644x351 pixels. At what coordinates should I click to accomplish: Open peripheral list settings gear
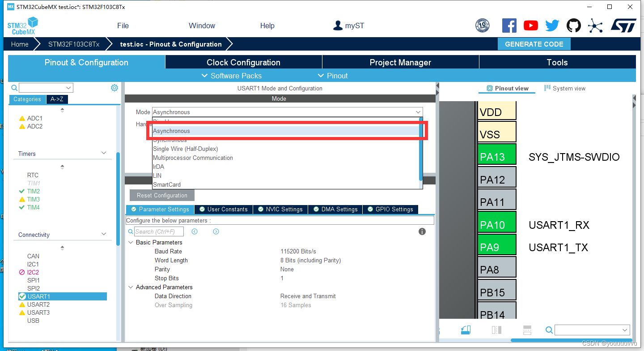click(114, 88)
